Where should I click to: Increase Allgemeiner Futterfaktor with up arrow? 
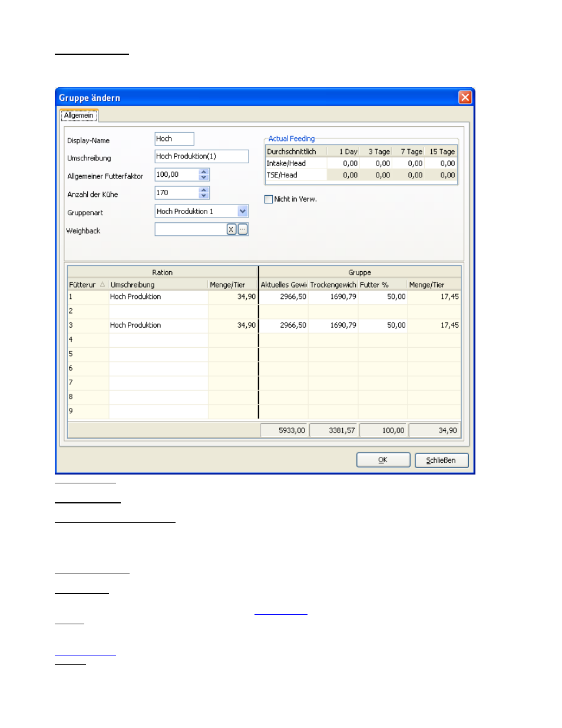[x=204, y=172]
